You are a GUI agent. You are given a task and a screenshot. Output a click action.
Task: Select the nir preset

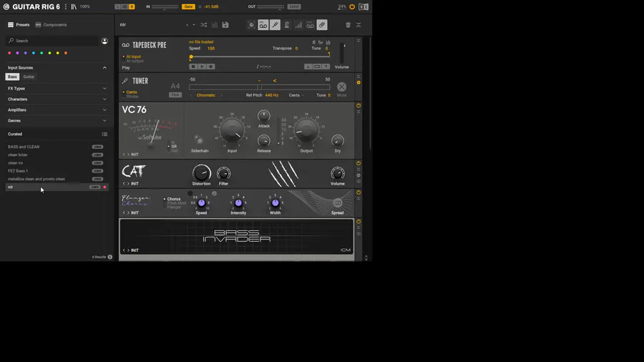(x=57, y=187)
